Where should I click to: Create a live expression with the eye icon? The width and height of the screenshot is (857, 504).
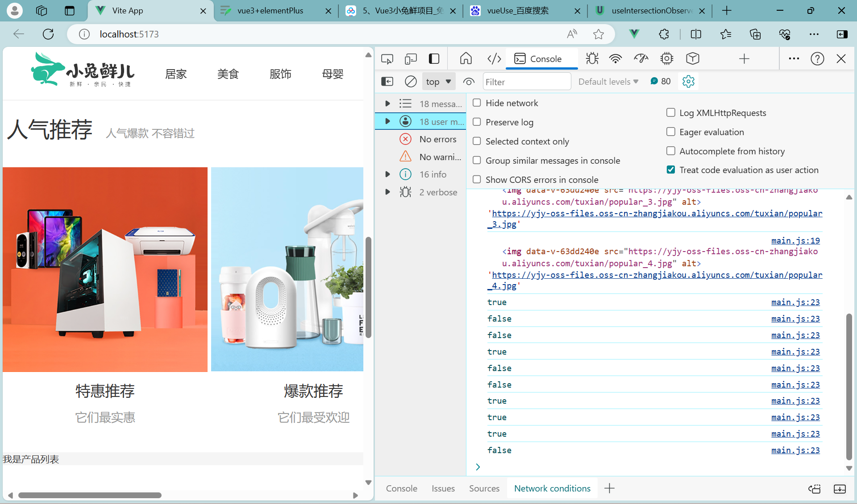click(x=468, y=81)
